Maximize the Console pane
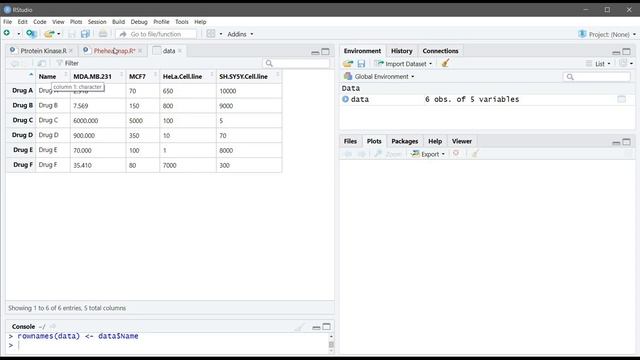Image resolution: width=640 pixels, height=360 pixels. pyautogui.click(x=327, y=327)
